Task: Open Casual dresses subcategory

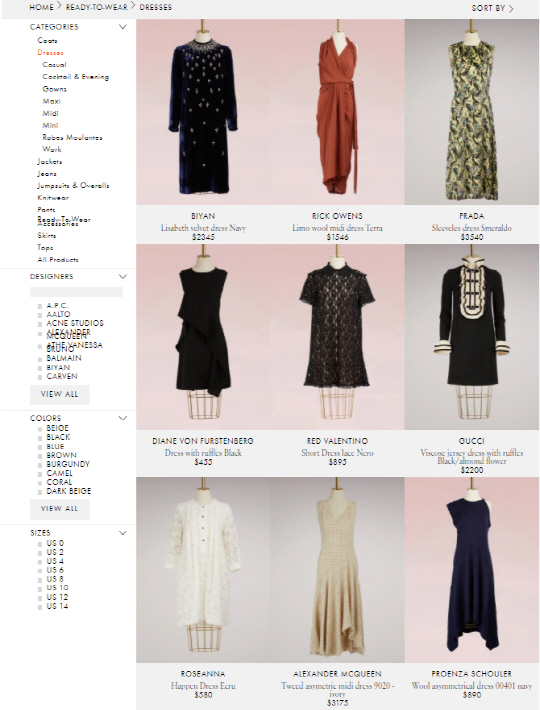Action: click(x=54, y=65)
